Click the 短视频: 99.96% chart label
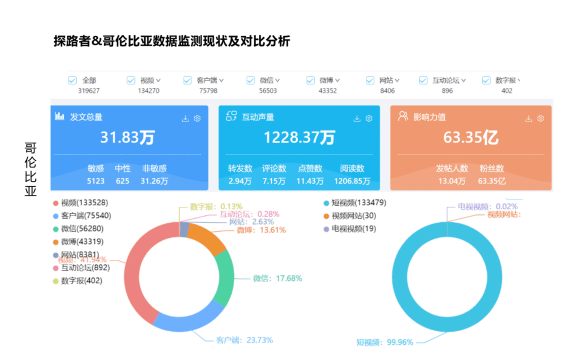The height and width of the screenshot is (360, 570). pos(385,343)
